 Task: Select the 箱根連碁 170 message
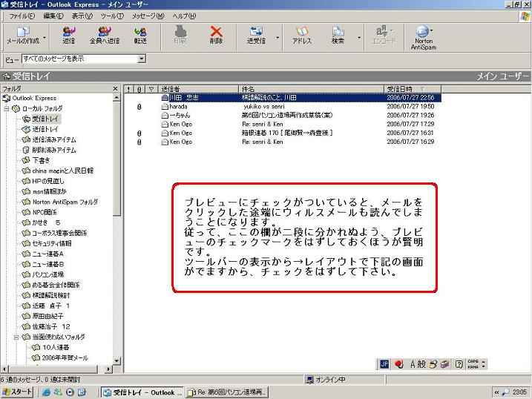[283, 133]
